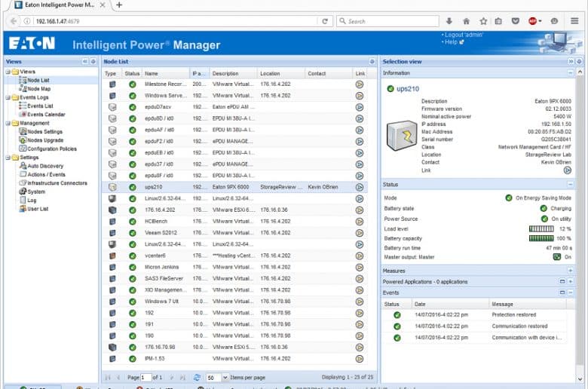Click Battery capacity gauge bar
This screenshot has height=389, width=588.
point(541,238)
